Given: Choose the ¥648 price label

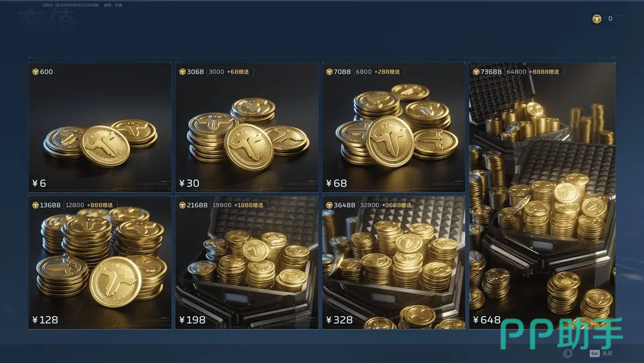Looking at the screenshot, I should coord(487,320).
